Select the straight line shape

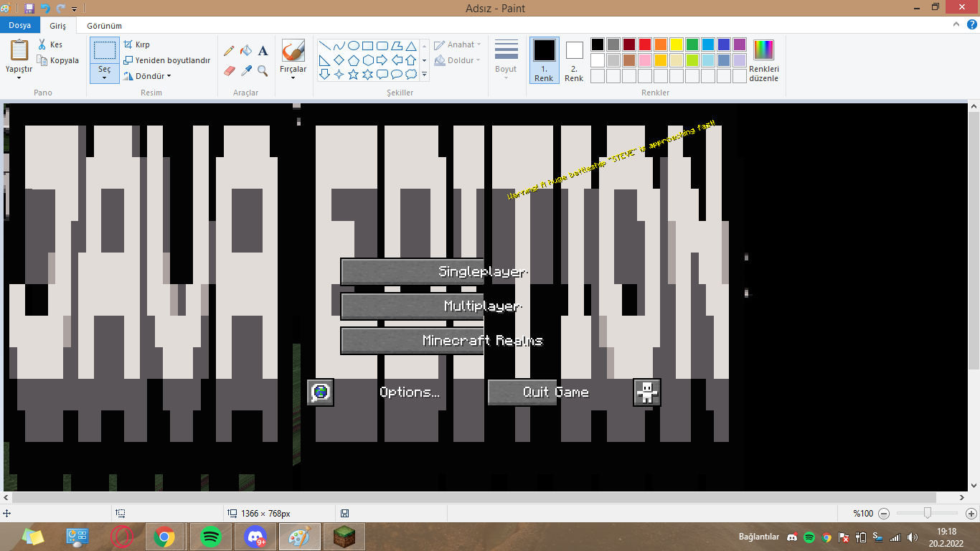(324, 46)
